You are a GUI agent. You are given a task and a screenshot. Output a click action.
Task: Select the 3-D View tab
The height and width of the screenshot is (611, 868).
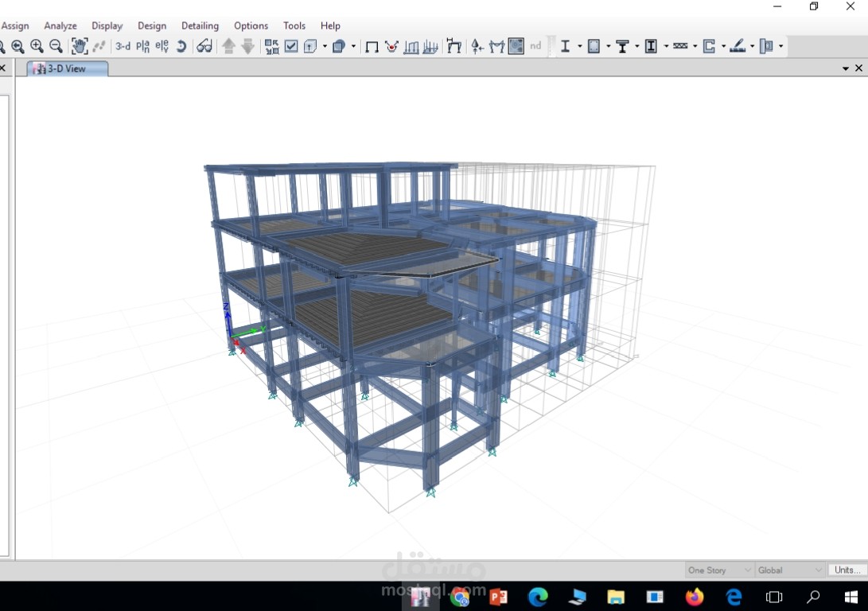67,68
